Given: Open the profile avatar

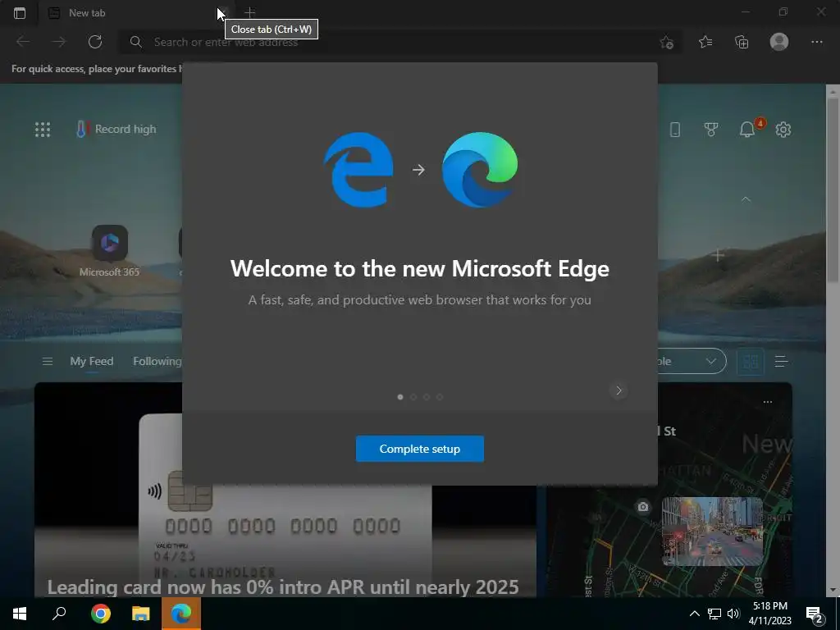Looking at the screenshot, I should click(779, 42).
